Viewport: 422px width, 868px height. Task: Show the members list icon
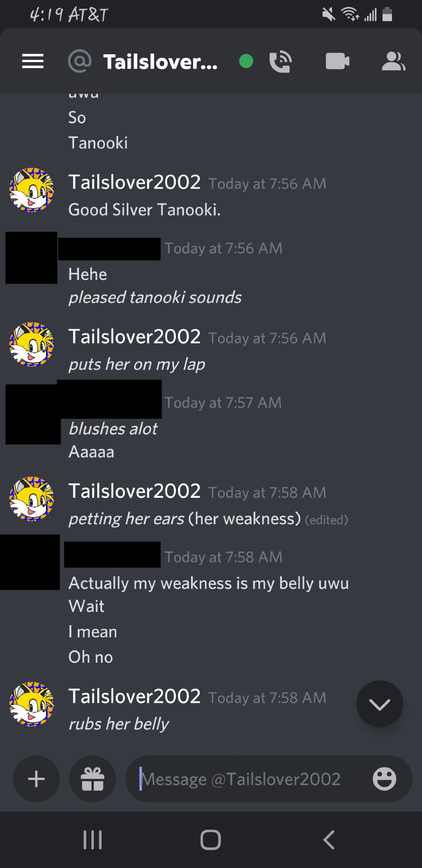coord(393,61)
